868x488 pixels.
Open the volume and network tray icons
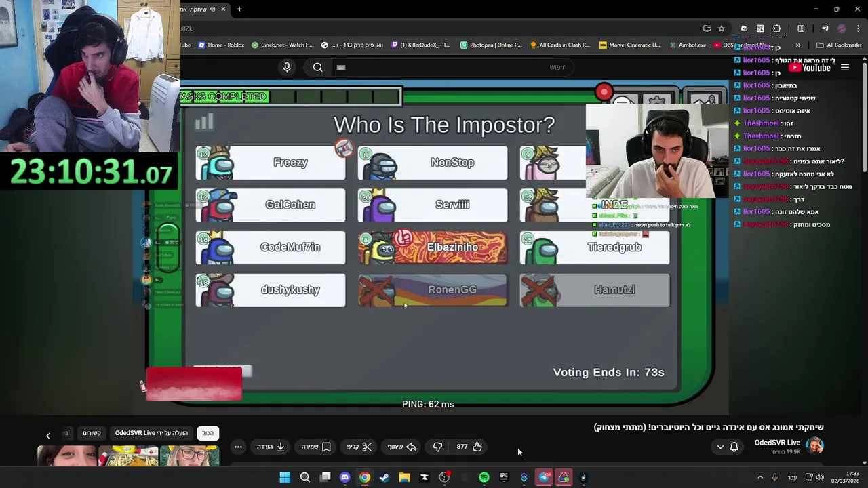click(x=815, y=477)
